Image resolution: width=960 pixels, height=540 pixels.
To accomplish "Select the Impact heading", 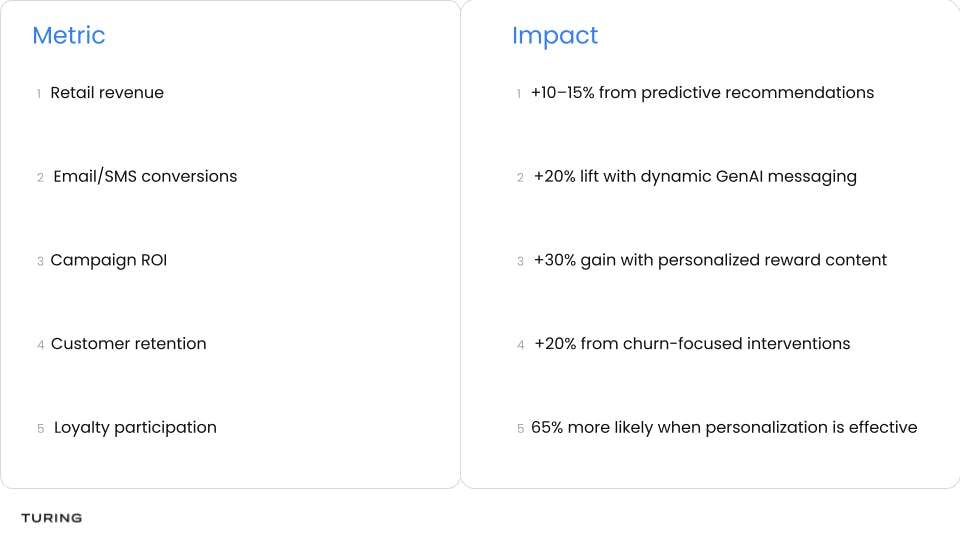I will coord(555,37).
